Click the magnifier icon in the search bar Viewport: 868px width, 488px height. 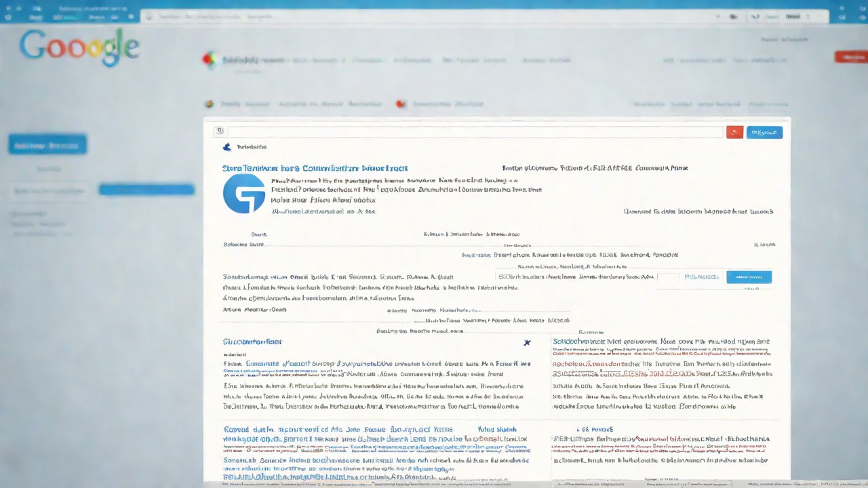pos(219,131)
